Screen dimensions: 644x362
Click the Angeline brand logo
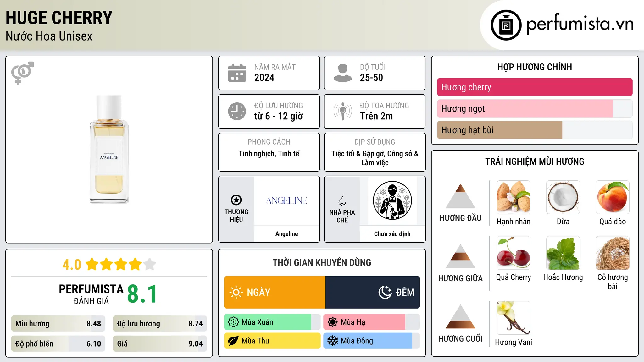click(286, 200)
